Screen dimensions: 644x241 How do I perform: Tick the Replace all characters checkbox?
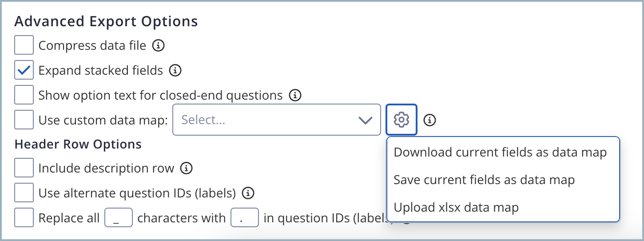tap(24, 218)
